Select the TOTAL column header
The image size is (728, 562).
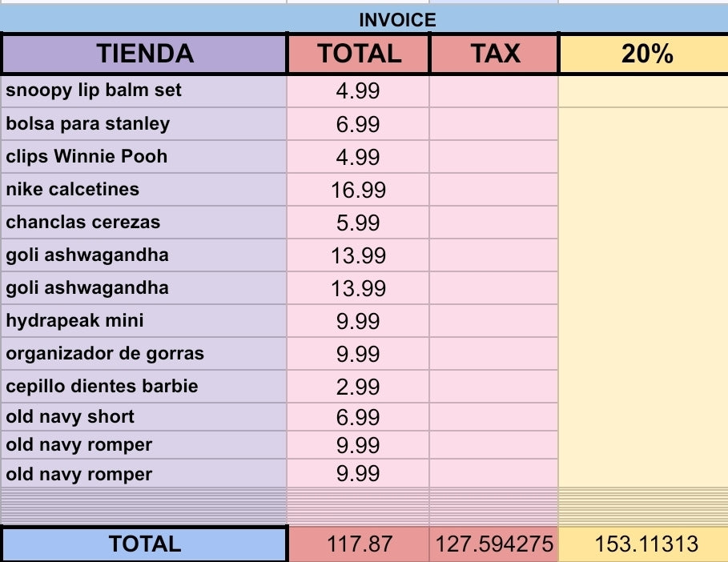pyautogui.click(x=359, y=54)
